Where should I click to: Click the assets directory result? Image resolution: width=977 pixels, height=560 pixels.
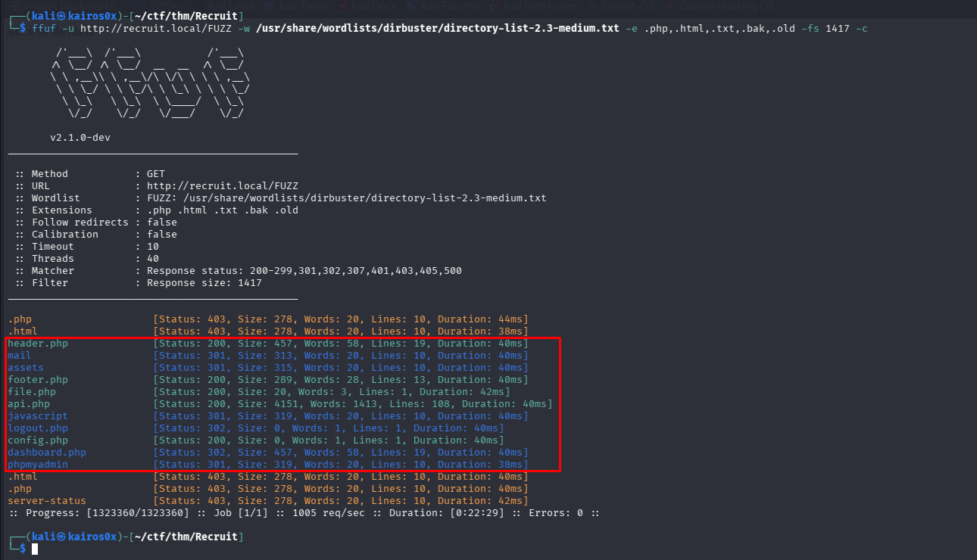tap(26, 368)
